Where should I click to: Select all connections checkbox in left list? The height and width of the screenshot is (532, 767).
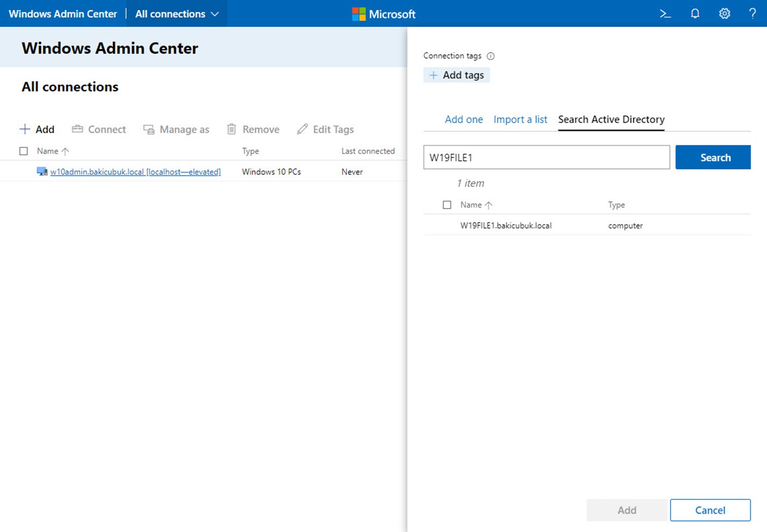pos(24,151)
